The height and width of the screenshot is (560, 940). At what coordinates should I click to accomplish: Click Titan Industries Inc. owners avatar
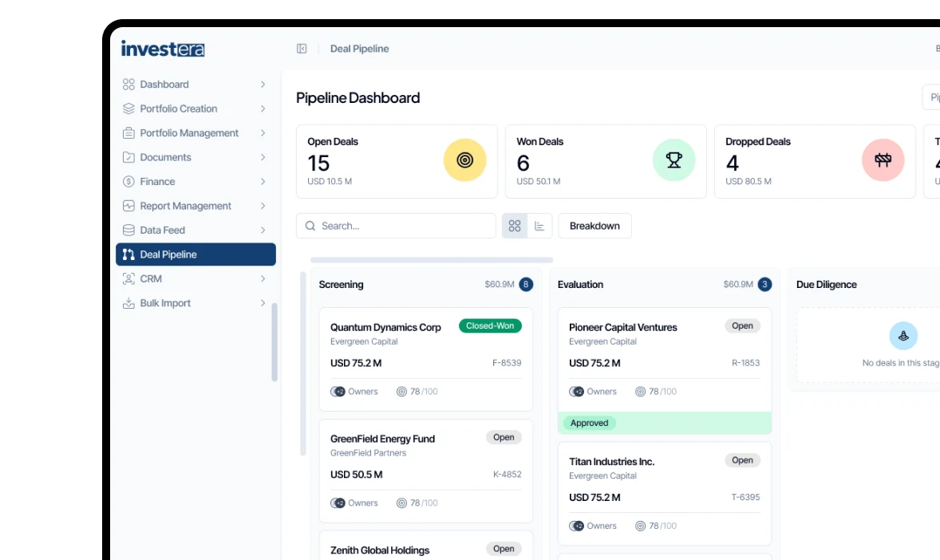(x=576, y=526)
